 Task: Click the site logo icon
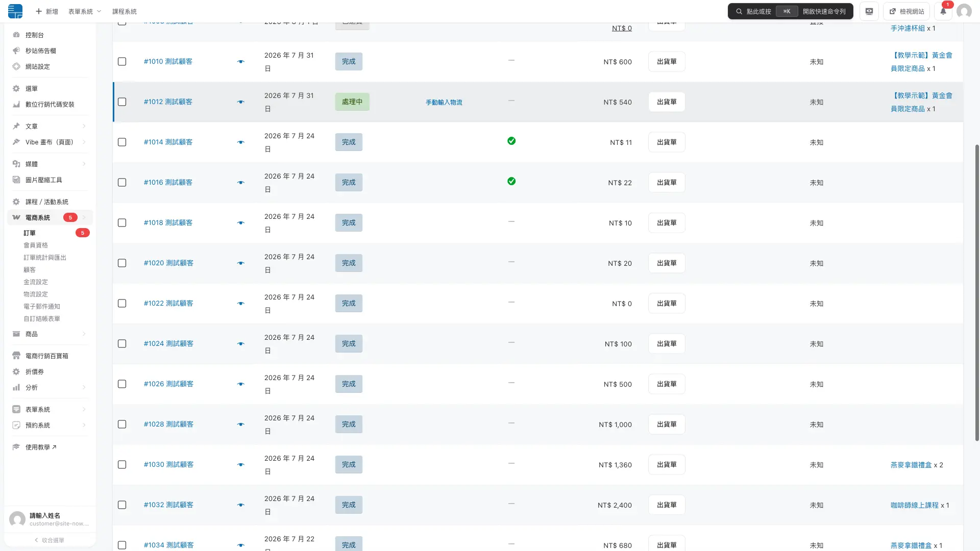click(15, 11)
